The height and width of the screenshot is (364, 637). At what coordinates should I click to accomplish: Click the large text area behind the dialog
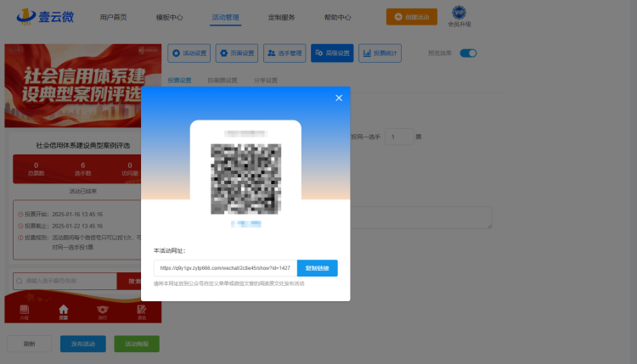421,217
